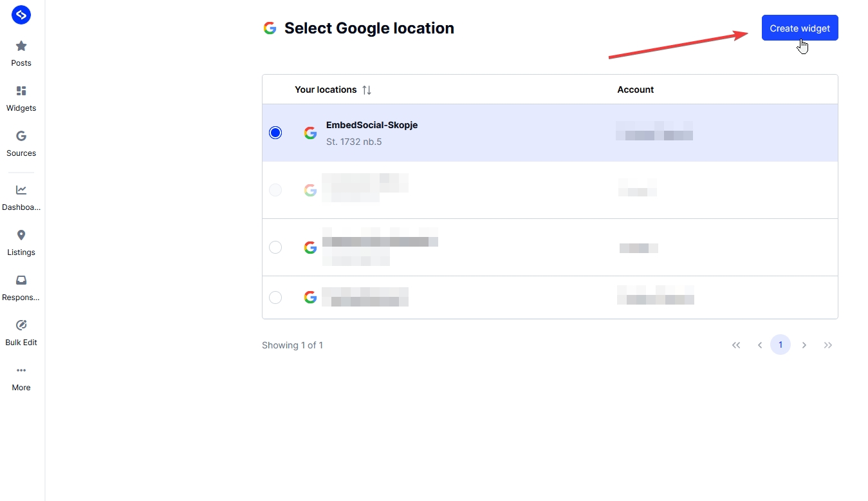868x501 pixels.
Task: Open the Bulk Edit section
Action: pos(21,333)
